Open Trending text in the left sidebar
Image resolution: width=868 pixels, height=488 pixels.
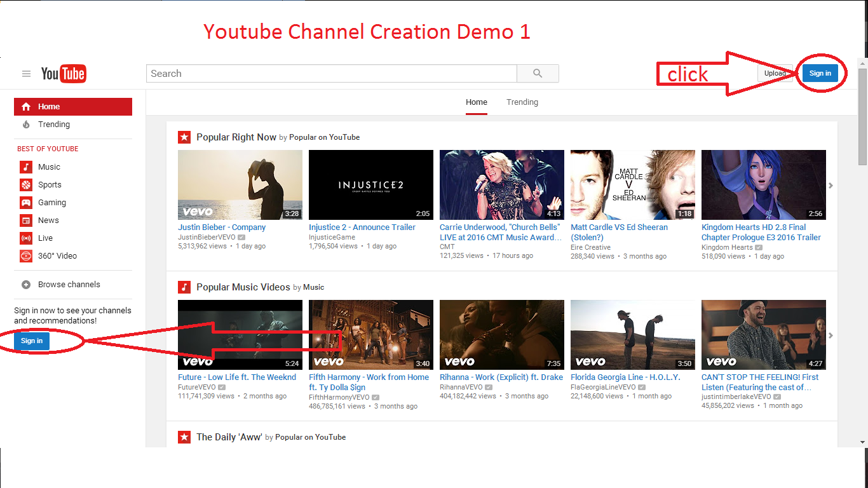click(54, 125)
